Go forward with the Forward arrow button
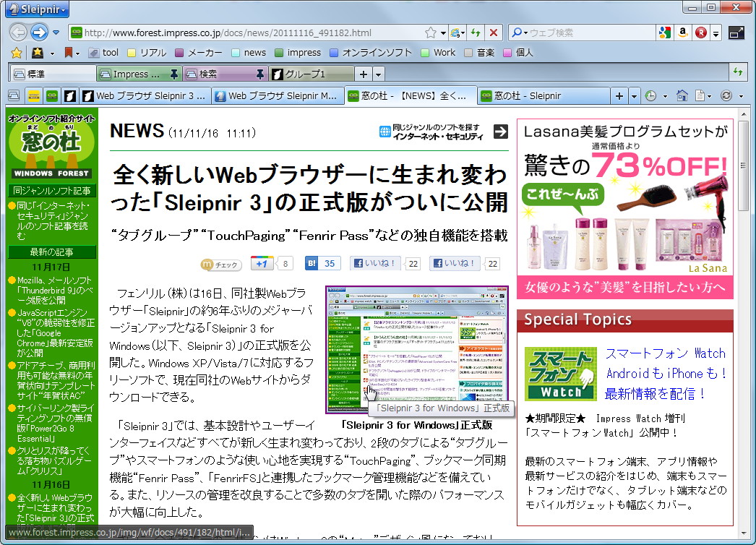 [39, 33]
